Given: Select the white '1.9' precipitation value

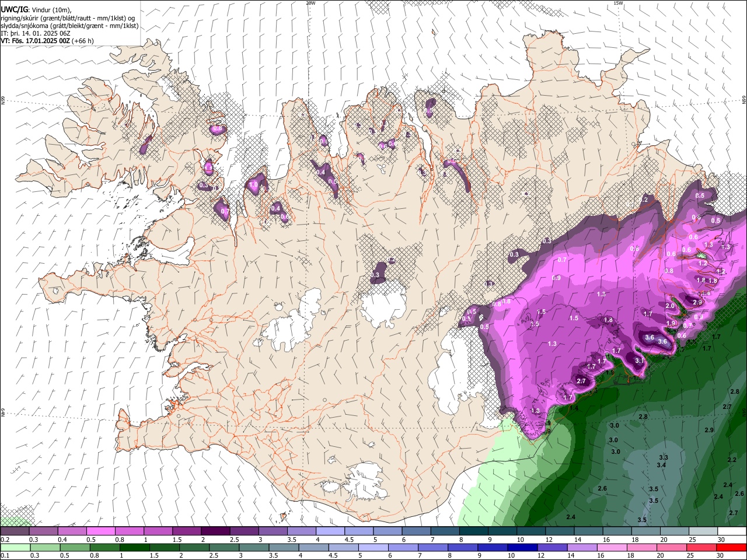Looking at the screenshot, I should tap(671, 323).
